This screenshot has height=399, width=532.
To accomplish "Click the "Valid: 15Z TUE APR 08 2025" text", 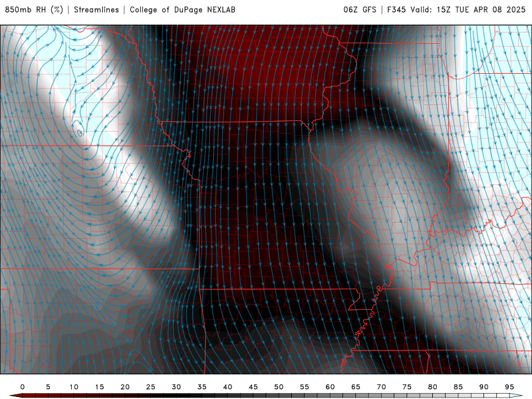I will pos(468,10).
